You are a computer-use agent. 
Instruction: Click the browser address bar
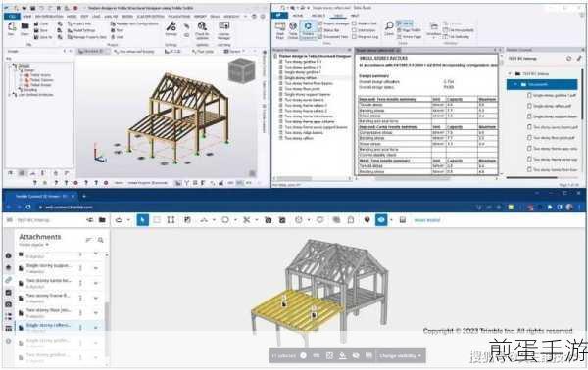click(68, 208)
